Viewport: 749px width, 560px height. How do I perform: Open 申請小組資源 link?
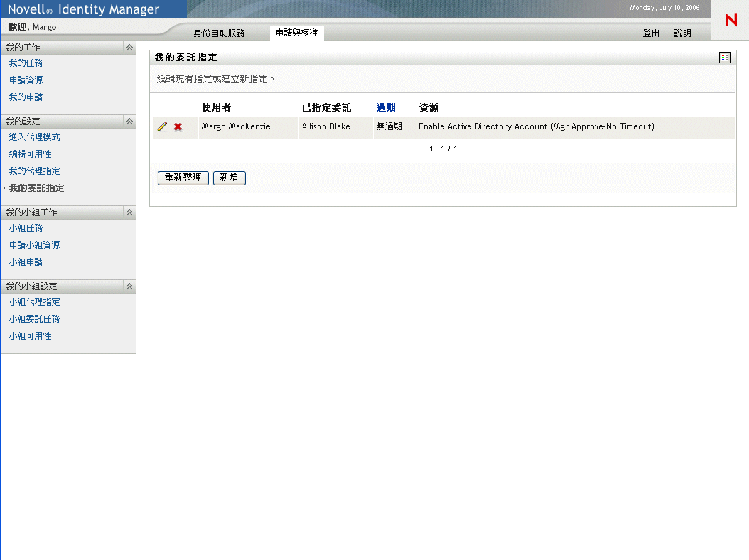[34, 244]
